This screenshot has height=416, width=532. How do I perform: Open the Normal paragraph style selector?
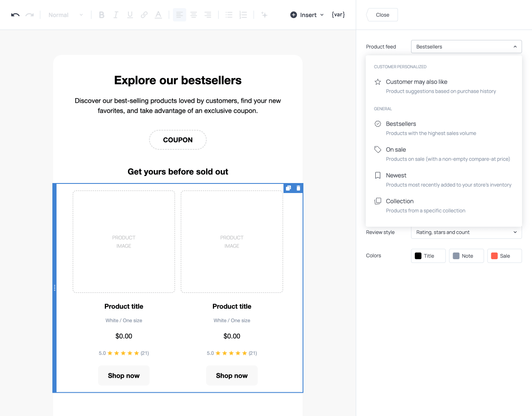click(65, 15)
